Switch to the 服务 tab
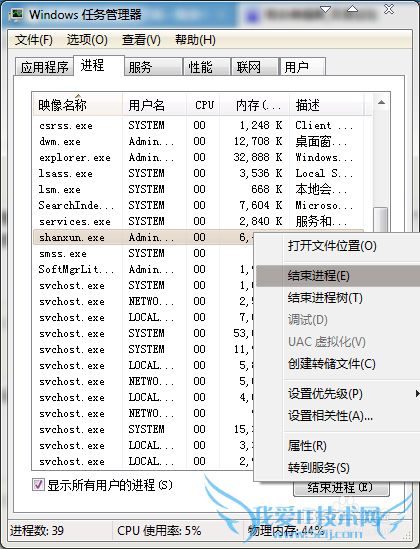The image size is (420, 549). coord(154,67)
